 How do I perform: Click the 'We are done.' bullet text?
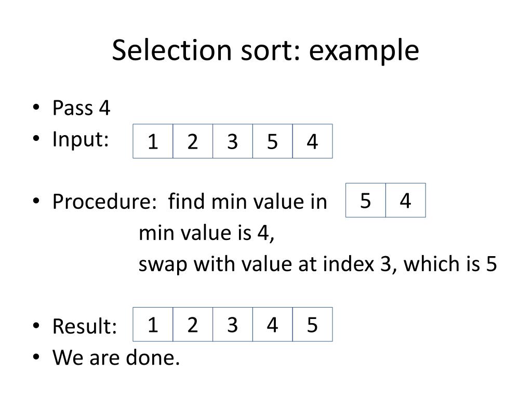pyautogui.click(x=116, y=357)
